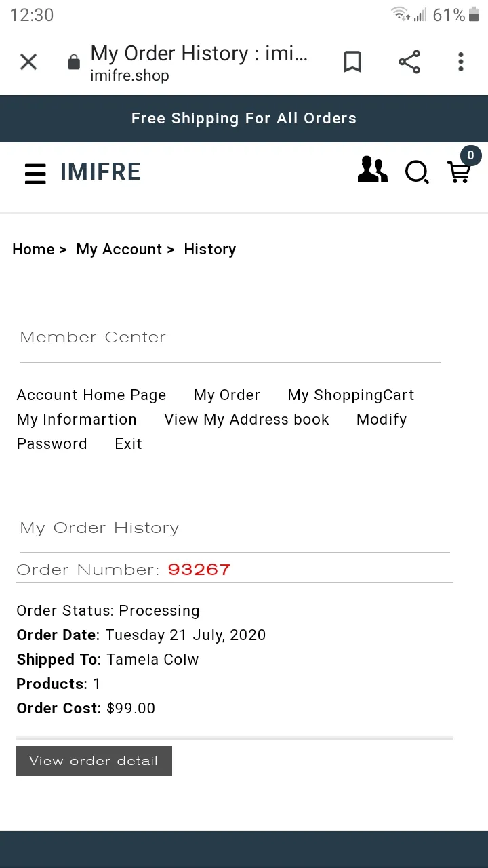Select My Order menu item
Screen dimensions: 488x868
227,395
